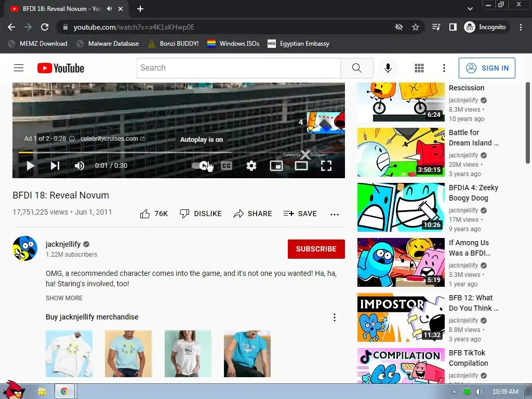Open third-party cookie blocking eye icon

coord(399,27)
